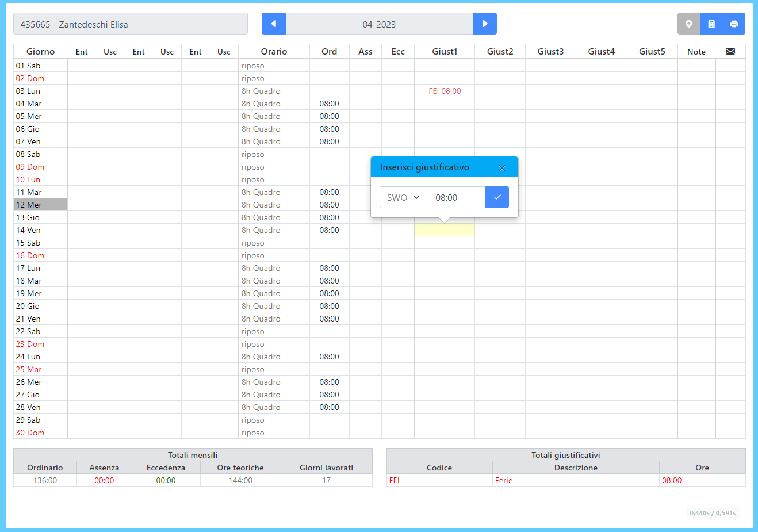This screenshot has height=532, width=758.
Task: Select day 20 Gio
Action: tap(40, 306)
